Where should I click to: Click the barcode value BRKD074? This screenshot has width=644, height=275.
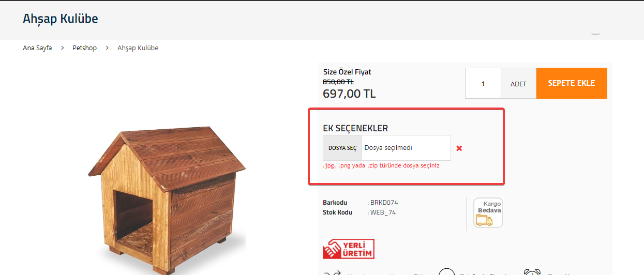click(x=384, y=203)
